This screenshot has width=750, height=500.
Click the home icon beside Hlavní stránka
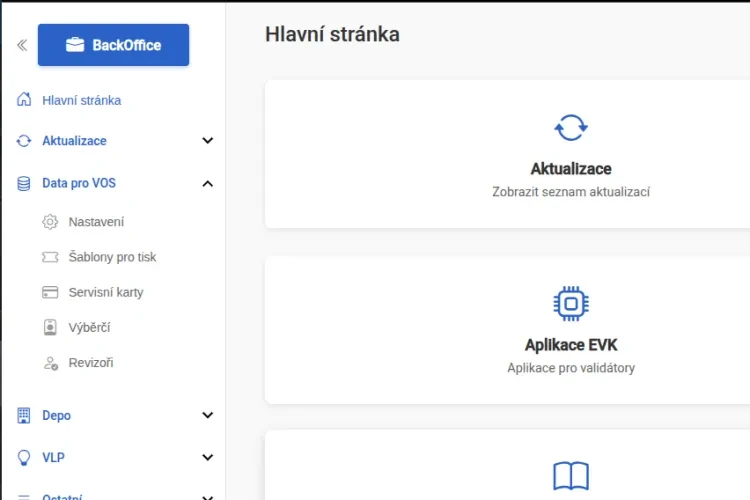pos(24,100)
